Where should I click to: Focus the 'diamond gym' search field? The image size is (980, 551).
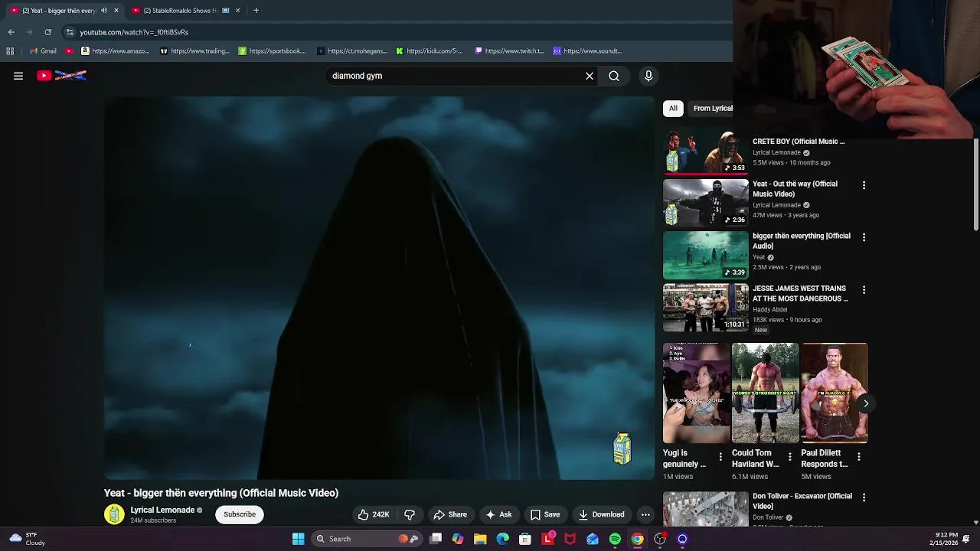456,76
